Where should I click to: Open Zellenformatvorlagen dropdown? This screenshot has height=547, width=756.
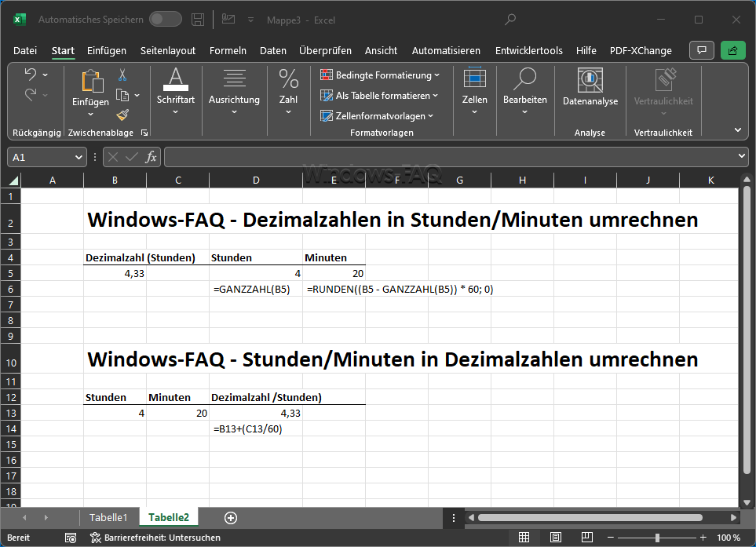[x=377, y=115]
